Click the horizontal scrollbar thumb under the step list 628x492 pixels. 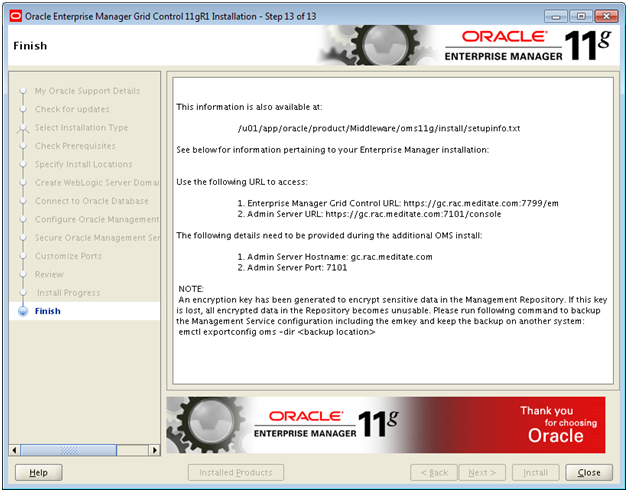68,450
